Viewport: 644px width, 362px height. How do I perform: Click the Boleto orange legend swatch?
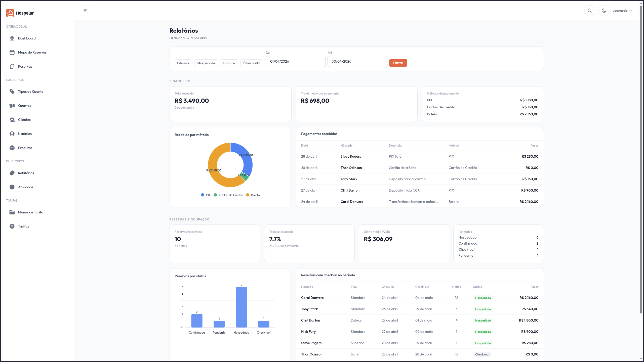(x=248, y=195)
